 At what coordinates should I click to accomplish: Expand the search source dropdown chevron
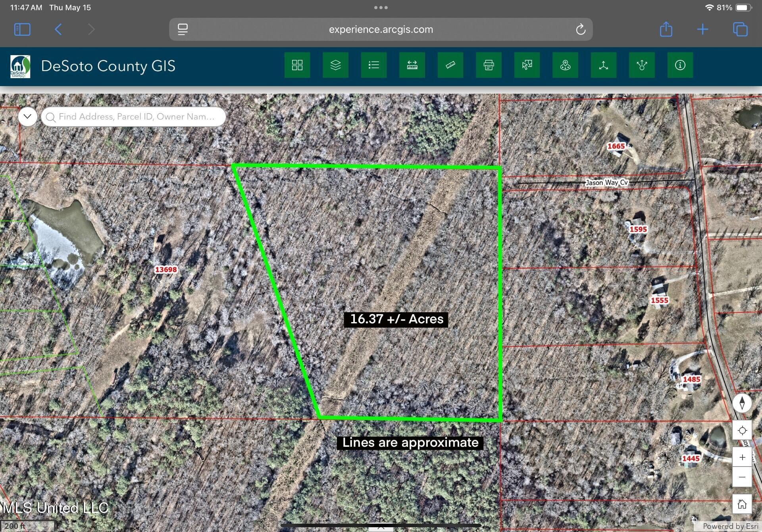tap(27, 117)
